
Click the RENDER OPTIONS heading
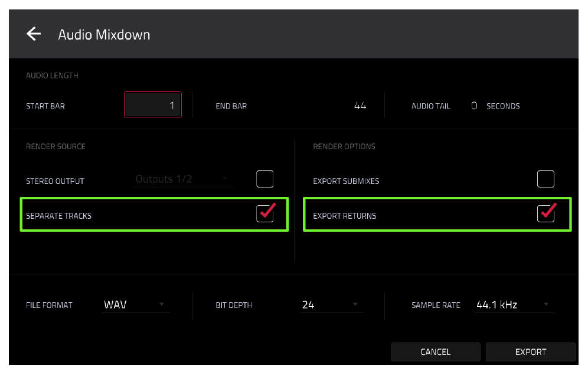(344, 146)
